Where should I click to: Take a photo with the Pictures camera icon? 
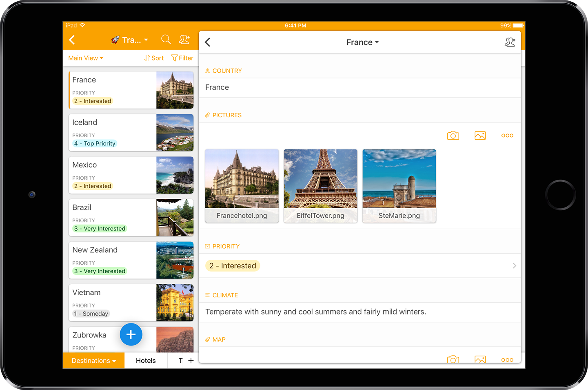(453, 136)
